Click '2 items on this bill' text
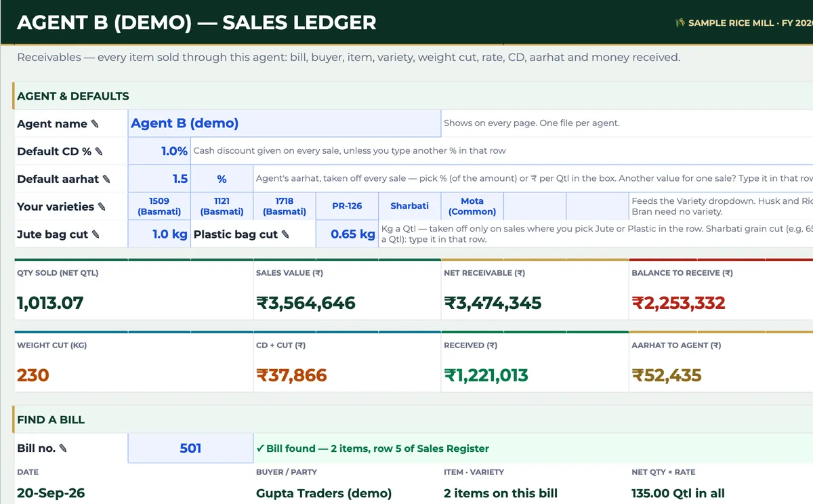Viewport: 813px width, 504px height. pyautogui.click(x=501, y=493)
